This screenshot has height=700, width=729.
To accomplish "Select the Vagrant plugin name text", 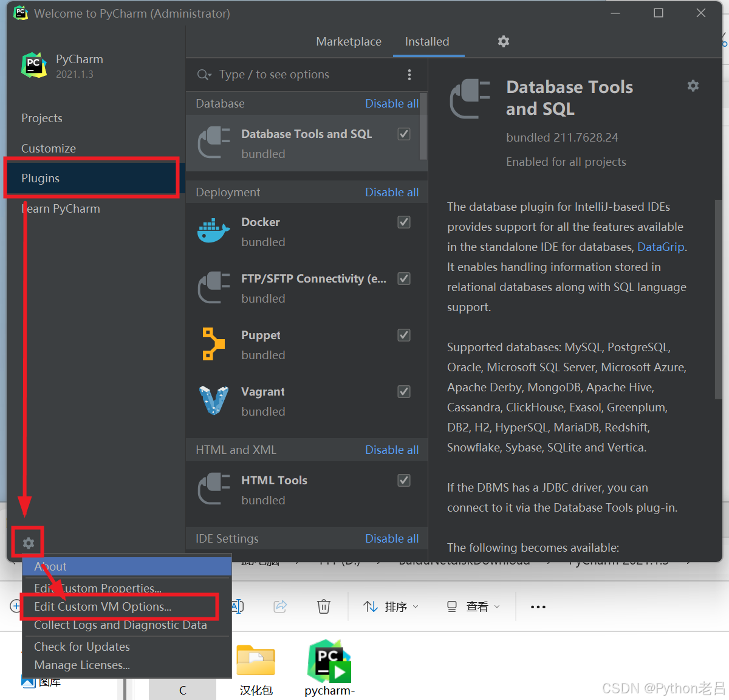I will pyautogui.click(x=262, y=391).
